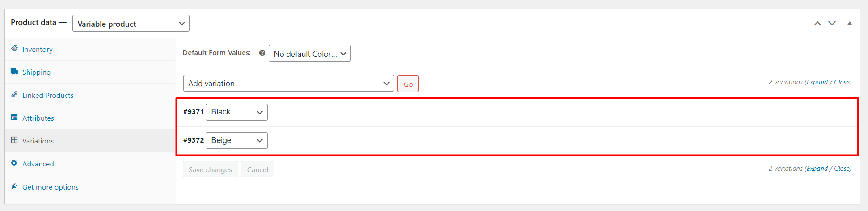This screenshot has height=211, width=868.
Task: Open the Beige color dropdown for #9372
Action: (x=237, y=140)
